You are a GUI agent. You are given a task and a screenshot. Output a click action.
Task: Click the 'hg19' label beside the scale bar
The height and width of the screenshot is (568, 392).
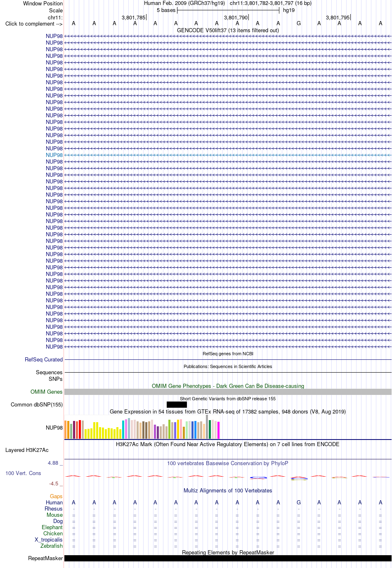289,10
